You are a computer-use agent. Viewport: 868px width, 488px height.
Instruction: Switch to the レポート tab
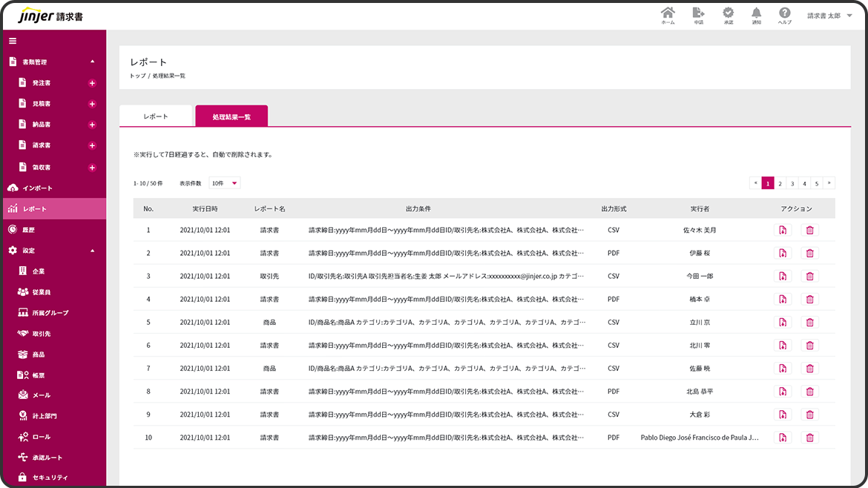pos(156,116)
